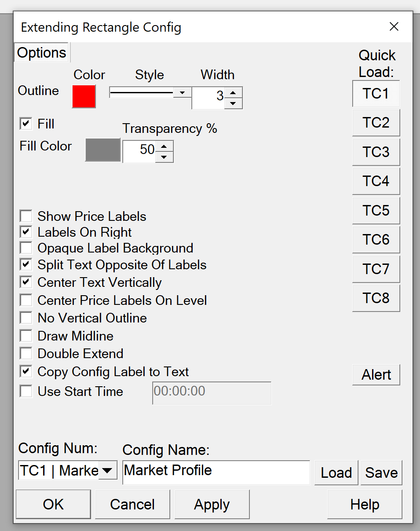
Task: Quick load the TC3 configuration
Action: pyautogui.click(x=376, y=152)
